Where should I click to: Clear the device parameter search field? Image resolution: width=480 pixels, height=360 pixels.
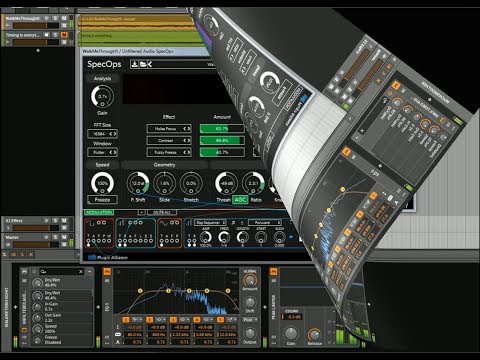pos(81,272)
